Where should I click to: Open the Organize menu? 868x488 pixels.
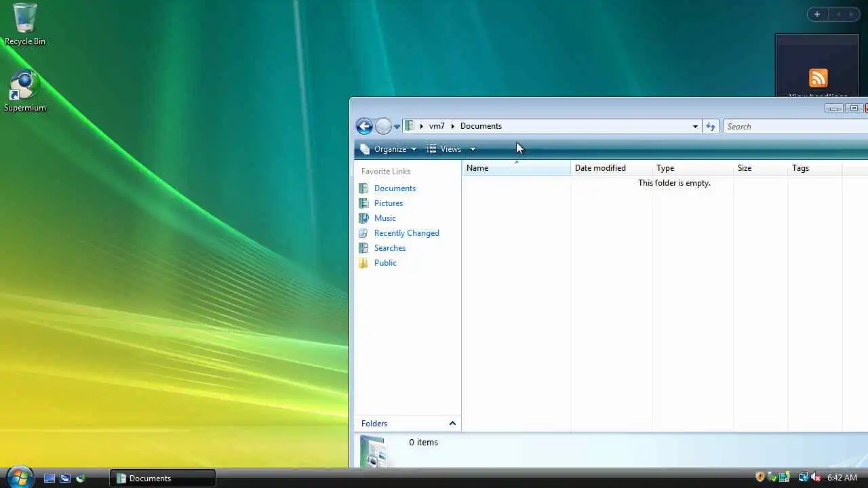[389, 149]
